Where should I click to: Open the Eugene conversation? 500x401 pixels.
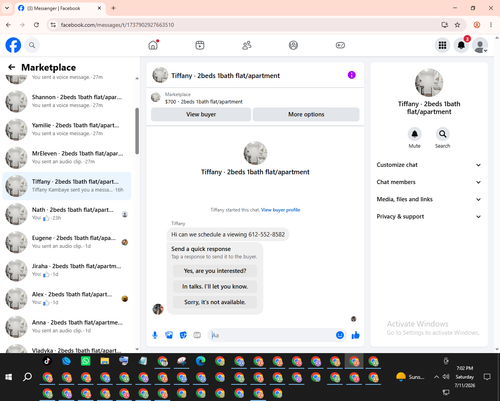tap(67, 242)
